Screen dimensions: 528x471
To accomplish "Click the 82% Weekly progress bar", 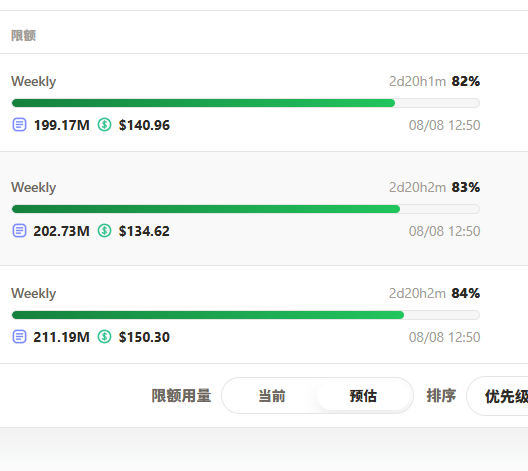I will [x=246, y=103].
